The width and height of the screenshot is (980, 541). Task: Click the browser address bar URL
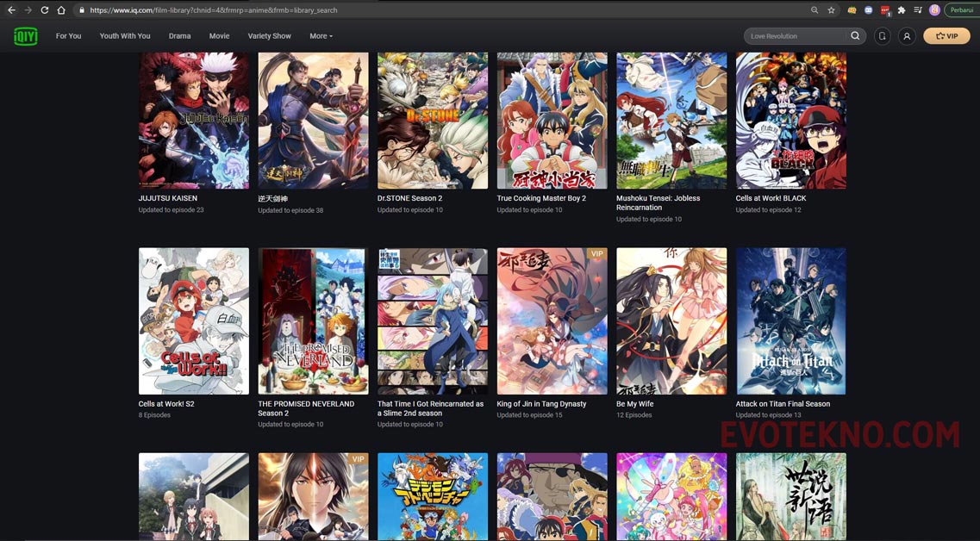213,10
